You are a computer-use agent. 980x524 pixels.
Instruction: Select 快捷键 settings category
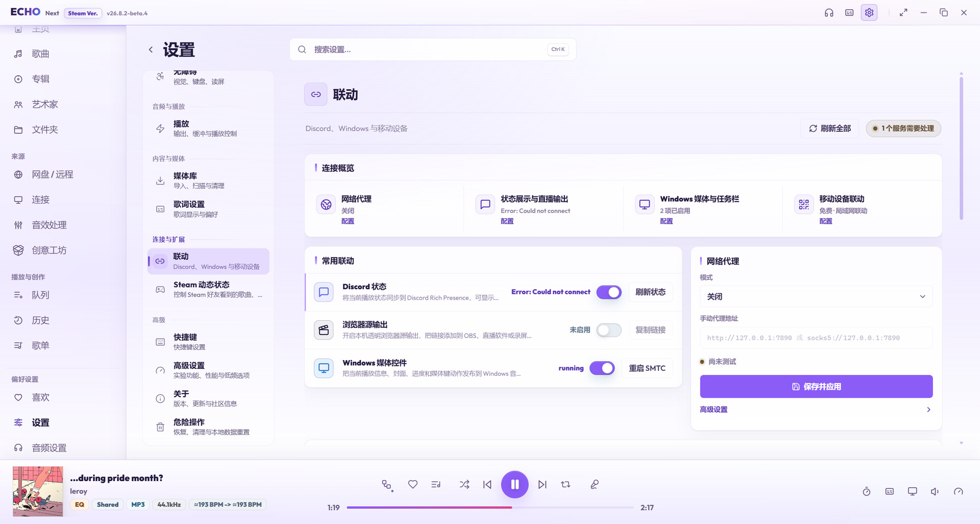tap(208, 342)
